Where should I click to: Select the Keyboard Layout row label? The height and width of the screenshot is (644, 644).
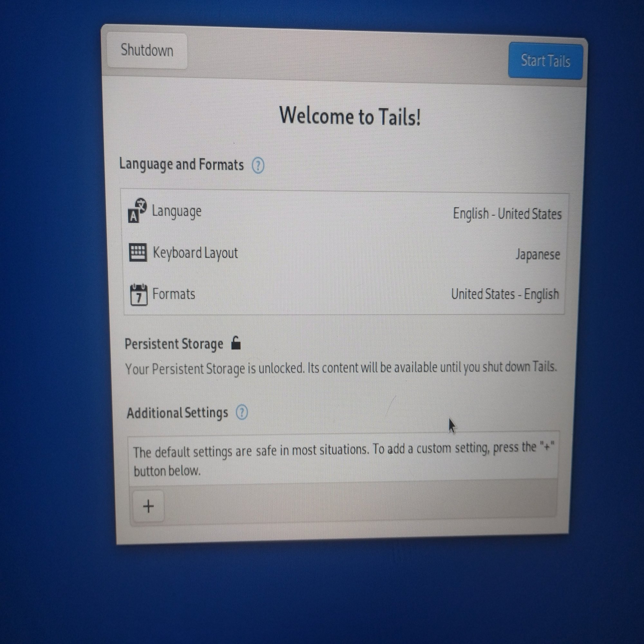pyautogui.click(x=195, y=253)
